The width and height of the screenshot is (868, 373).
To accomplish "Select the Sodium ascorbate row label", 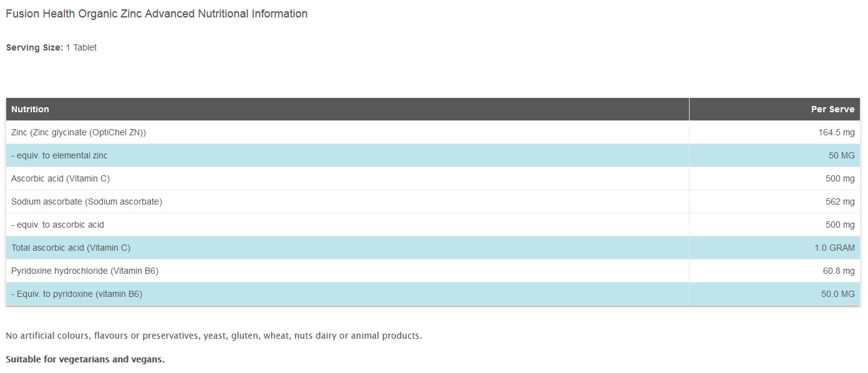I will (87, 201).
